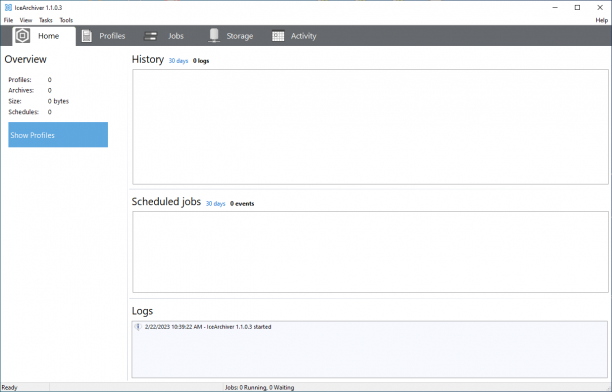The height and width of the screenshot is (392, 612).
Task: Click the Scheduled jobs heading
Action: (166, 201)
